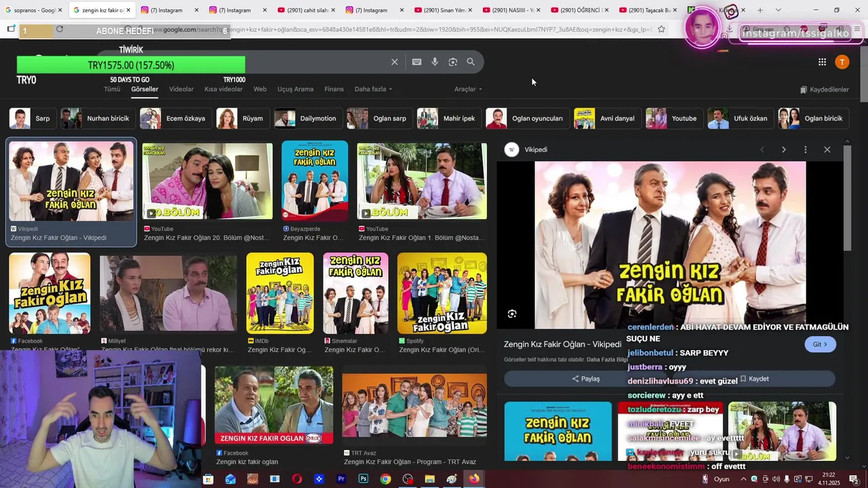Open the Google account avatar 'T'
The width and height of the screenshot is (868, 488).
(842, 62)
